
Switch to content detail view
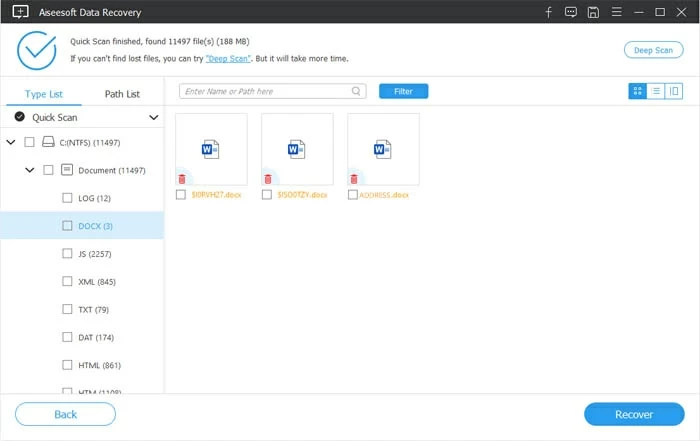pos(674,91)
